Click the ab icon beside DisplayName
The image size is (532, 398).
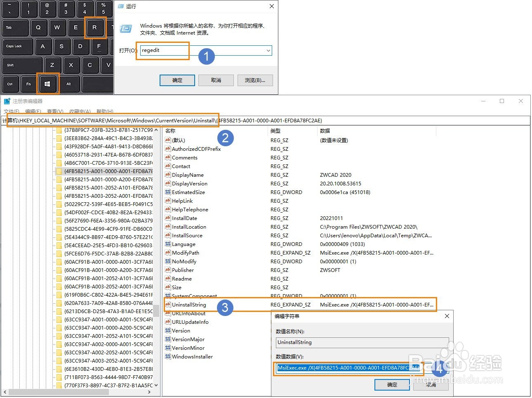(167, 175)
